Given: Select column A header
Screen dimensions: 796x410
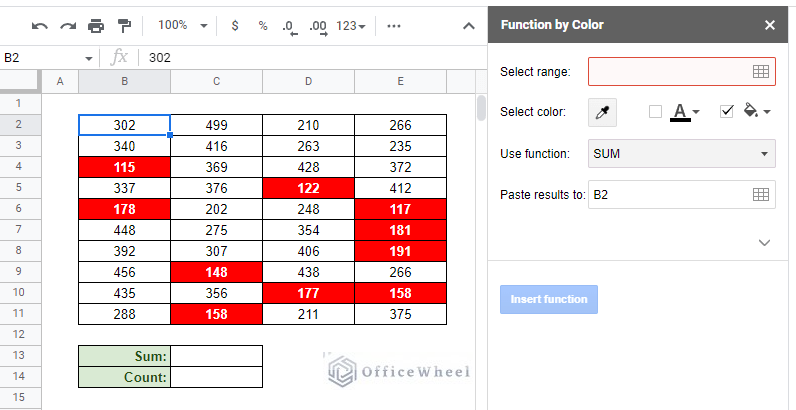Looking at the screenshot, I should (60, 81).
